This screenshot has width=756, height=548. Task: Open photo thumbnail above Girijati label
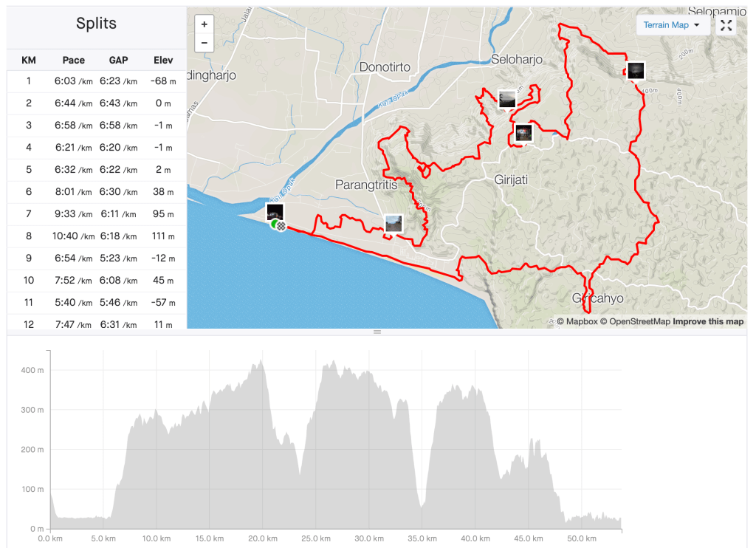pyautogui.click(x=523, y=133)
